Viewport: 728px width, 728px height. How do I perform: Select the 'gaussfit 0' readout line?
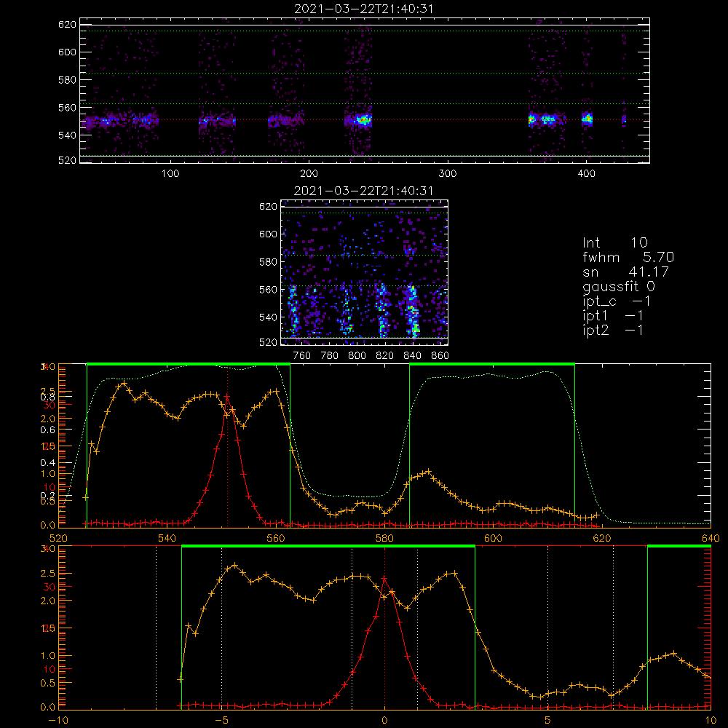(618, 286)
